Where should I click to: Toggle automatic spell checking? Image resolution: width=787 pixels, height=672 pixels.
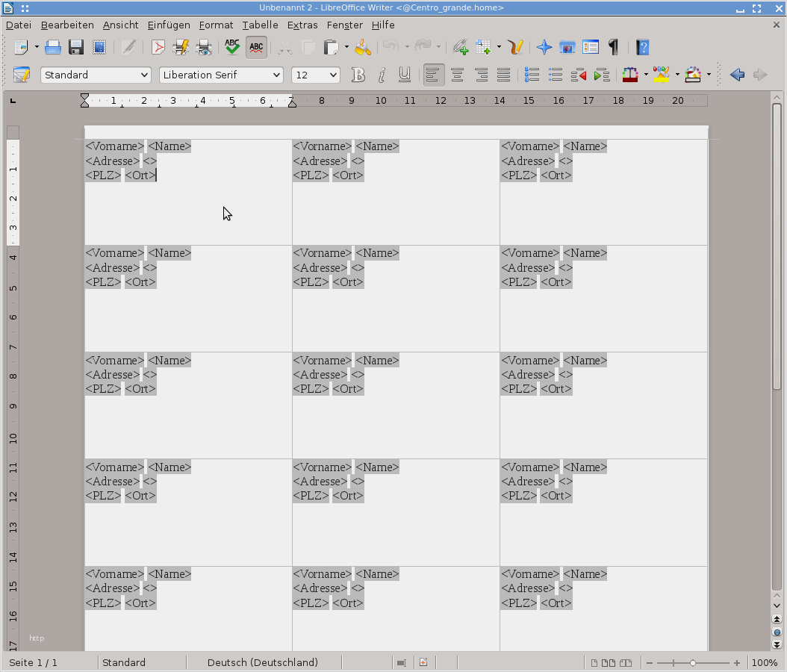256,47
